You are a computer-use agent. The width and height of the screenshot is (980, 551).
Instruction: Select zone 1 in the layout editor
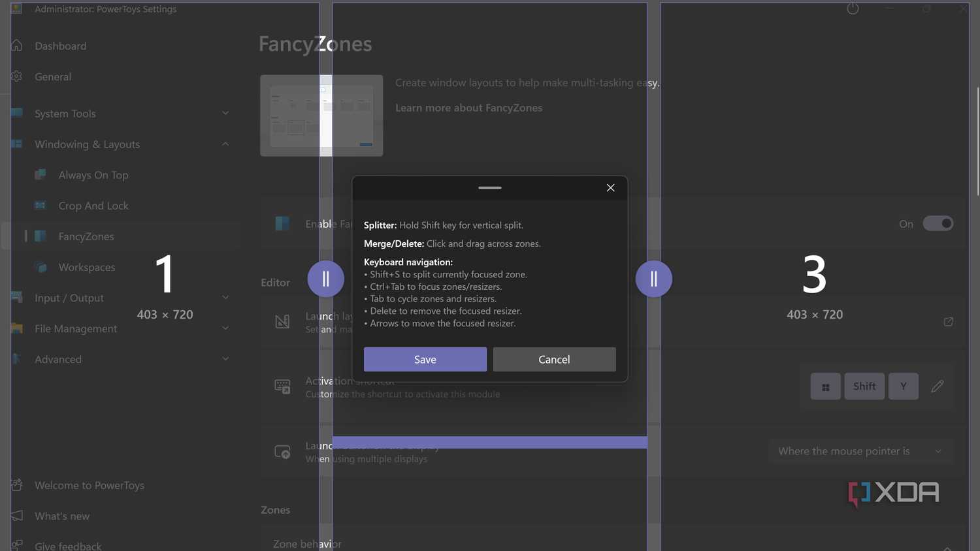coord(165,277)
